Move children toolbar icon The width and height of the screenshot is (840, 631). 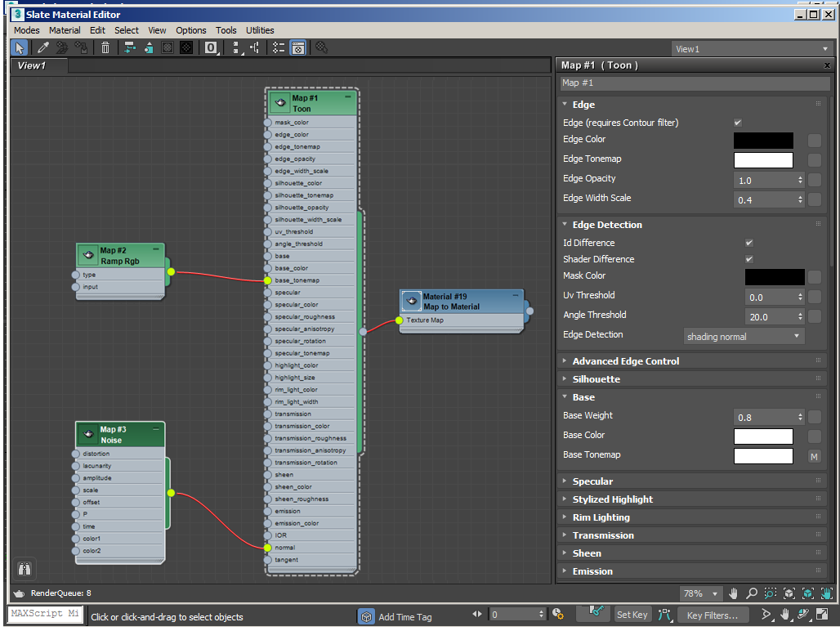pyautogui.click(x=130, y=47)
